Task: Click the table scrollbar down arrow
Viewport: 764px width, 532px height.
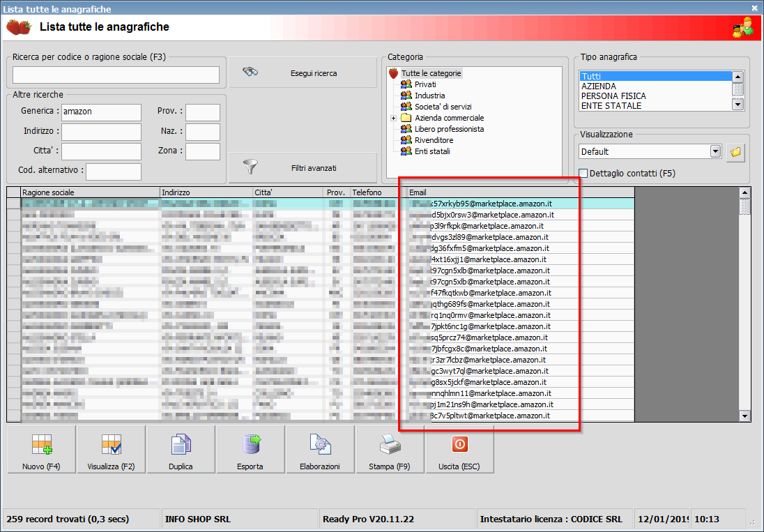Action: [744, 416]
